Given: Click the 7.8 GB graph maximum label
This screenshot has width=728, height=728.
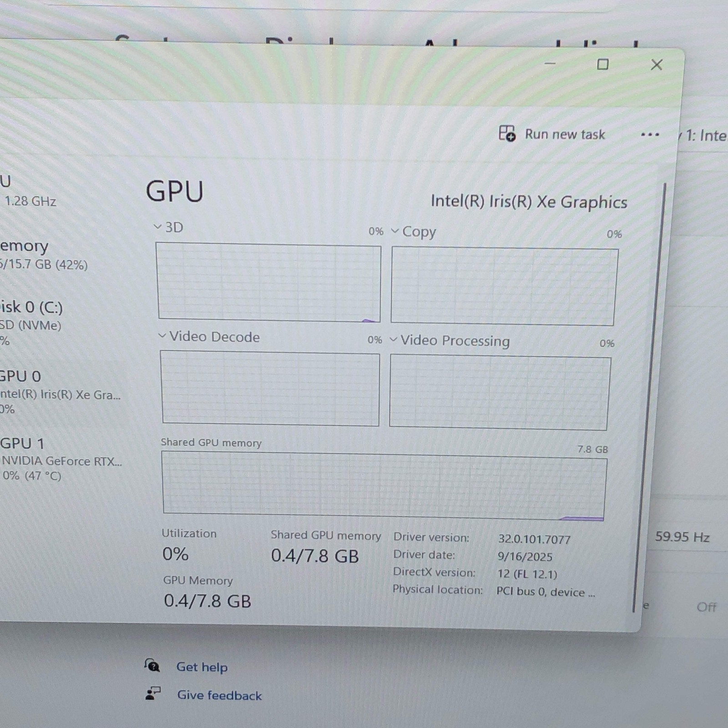Looking at the screenshot, I should pyautogui.click(x=592, y=449).
